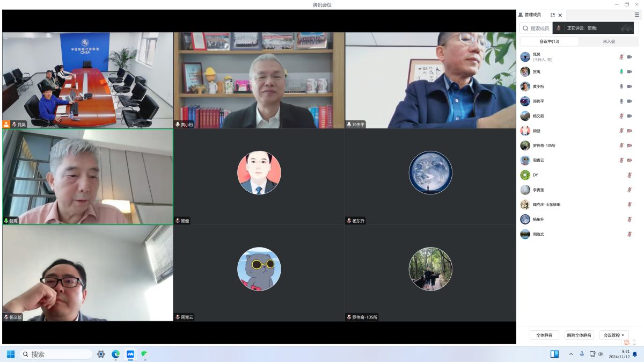Expand the 会议管控 dropdown

(613, 335)
